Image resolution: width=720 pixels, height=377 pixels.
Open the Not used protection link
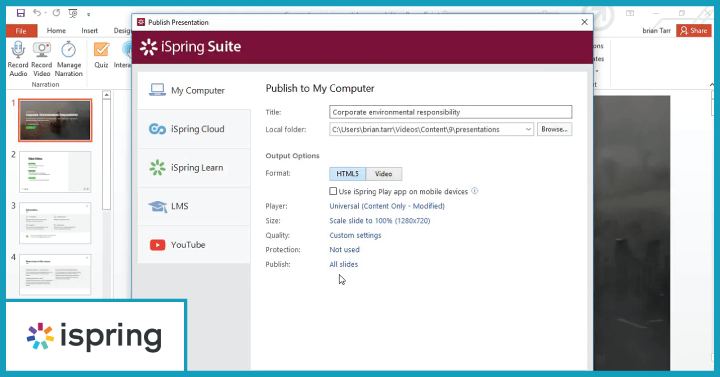tap(344, 250)
